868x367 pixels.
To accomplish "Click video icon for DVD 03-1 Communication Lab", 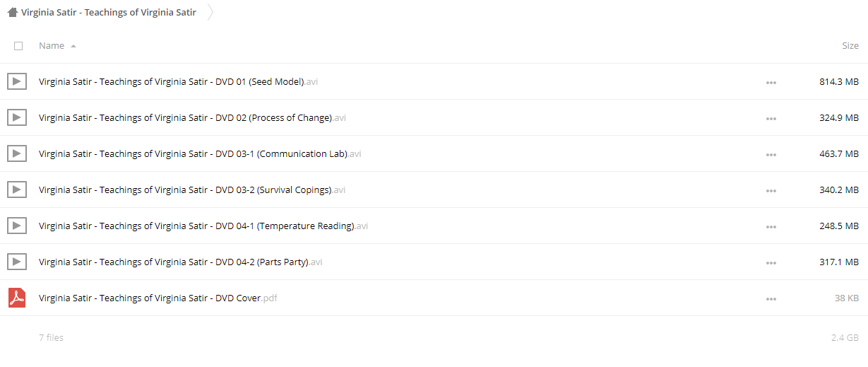I will coord(17,153).
